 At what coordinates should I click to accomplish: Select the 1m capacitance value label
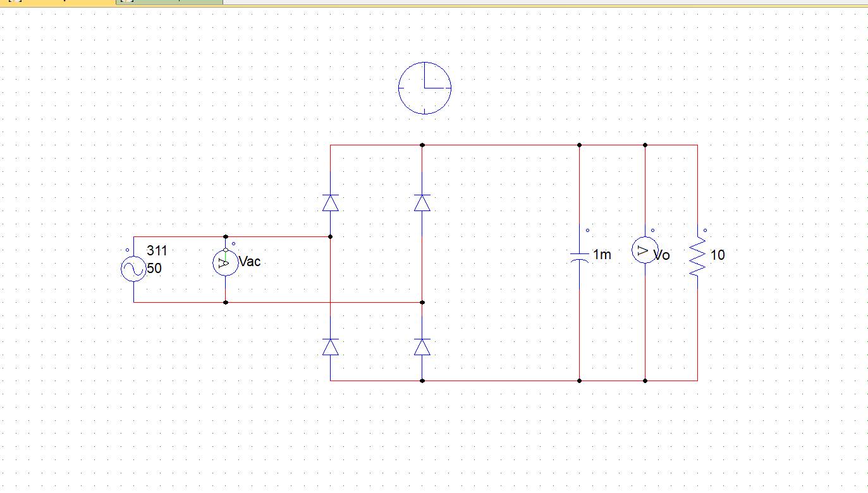[602, 255]
